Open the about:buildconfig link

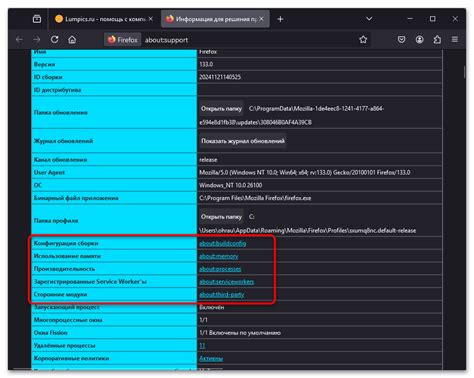pos(223,243)
